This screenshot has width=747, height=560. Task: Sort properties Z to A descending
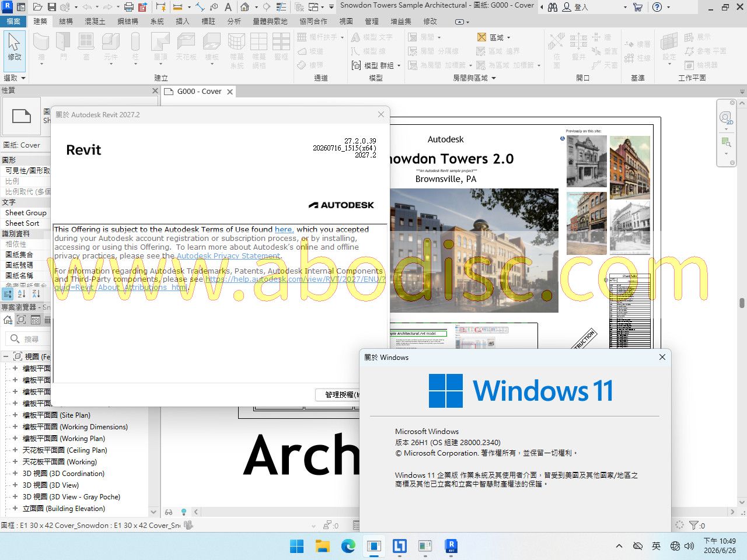[36, 294]
